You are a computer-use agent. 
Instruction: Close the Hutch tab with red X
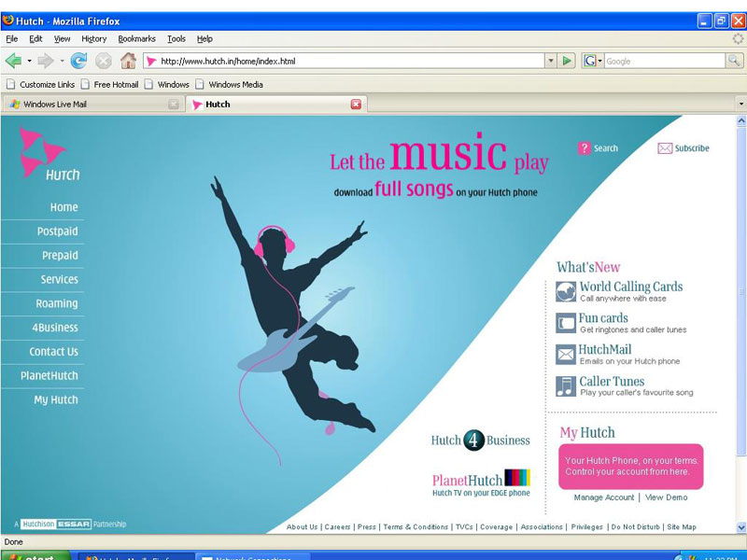[x=356, y=105]
